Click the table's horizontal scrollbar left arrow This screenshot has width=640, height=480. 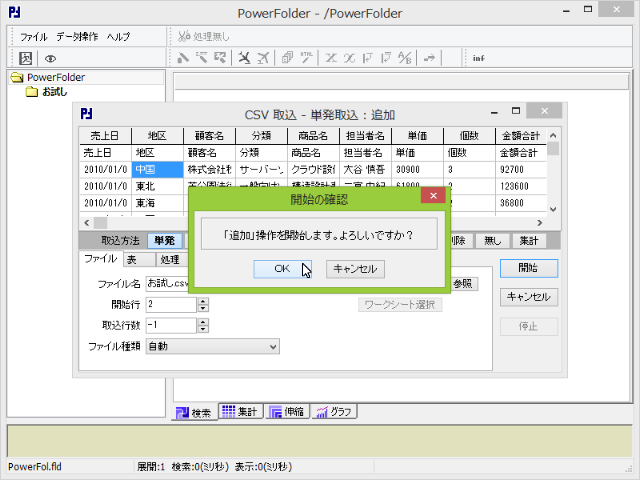[x=87, y=223]
